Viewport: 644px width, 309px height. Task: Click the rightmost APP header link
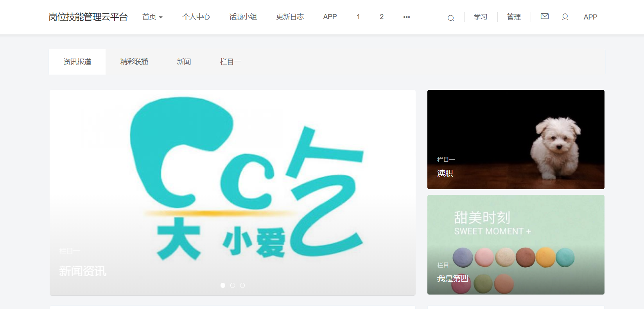pos(590,17)
